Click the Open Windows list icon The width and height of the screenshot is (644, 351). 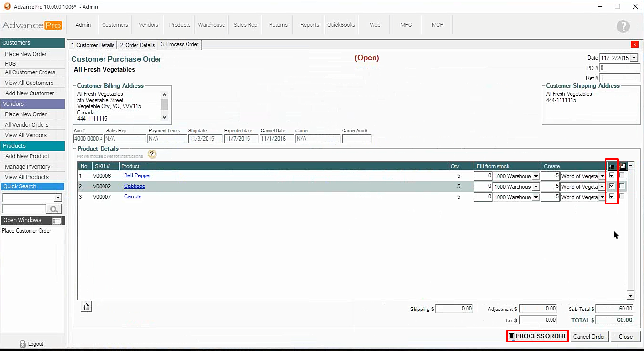57,221
